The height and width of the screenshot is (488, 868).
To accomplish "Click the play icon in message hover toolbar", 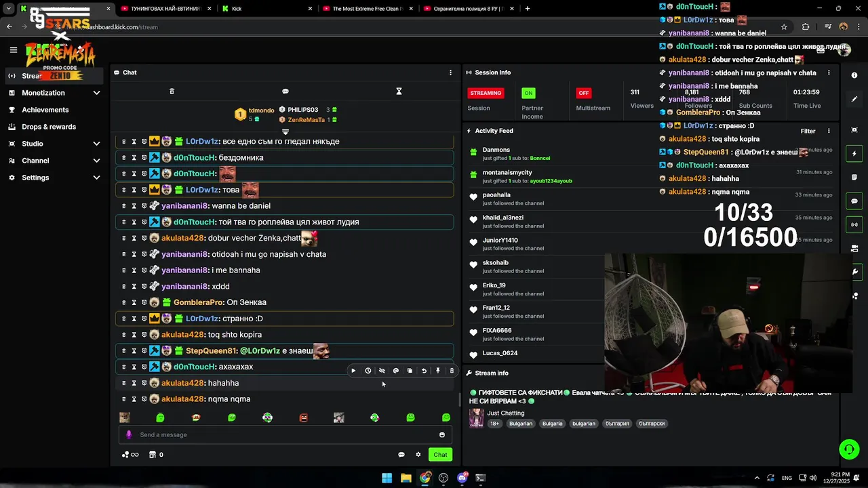I will (x=353, y=371).
